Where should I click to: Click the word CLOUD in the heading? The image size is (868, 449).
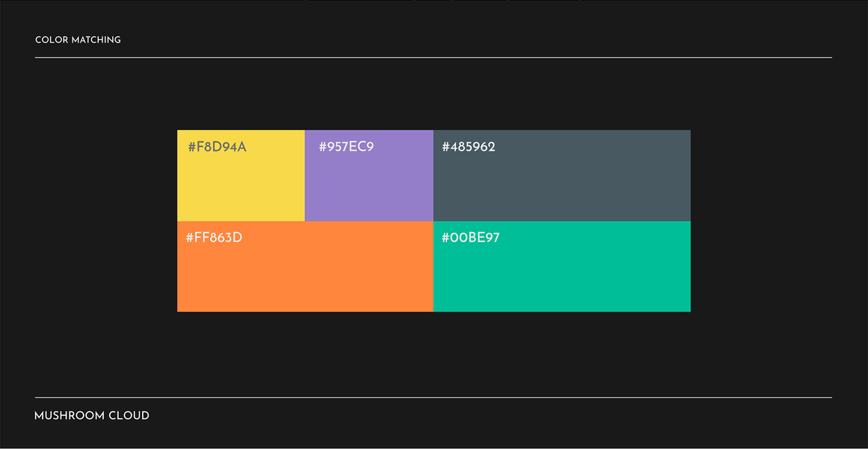pos(129,415)
